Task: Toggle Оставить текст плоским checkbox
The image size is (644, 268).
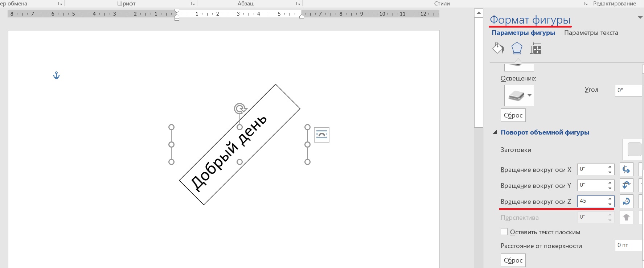Action: 504,232
